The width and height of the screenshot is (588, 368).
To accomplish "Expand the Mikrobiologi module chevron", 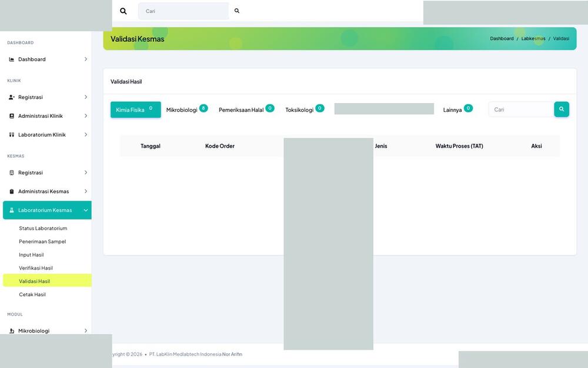I will (x=85, y=331).
